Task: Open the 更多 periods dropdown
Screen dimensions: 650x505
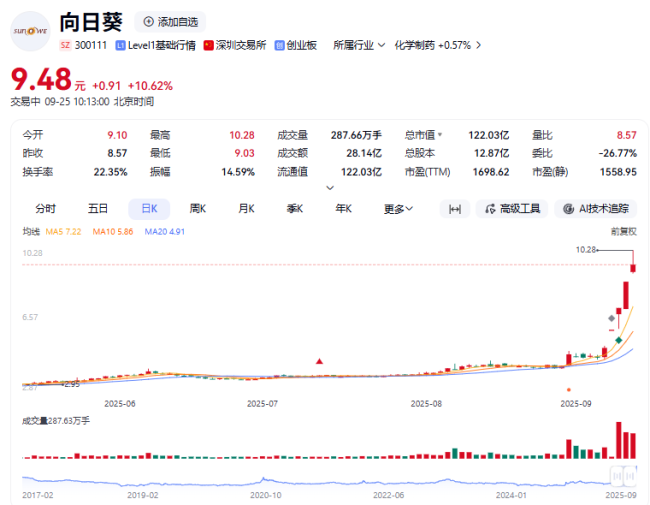Action: pos(398,209)
